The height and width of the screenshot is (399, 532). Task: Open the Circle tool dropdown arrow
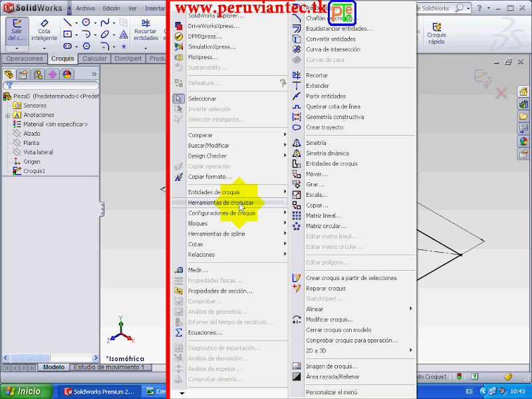click(x=95, y=23)
